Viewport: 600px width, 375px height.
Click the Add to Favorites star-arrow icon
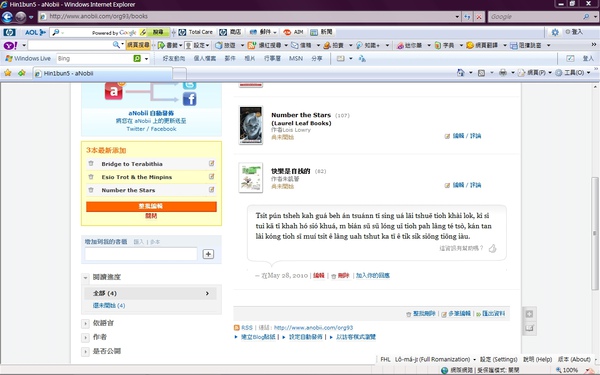pos(22,73)
